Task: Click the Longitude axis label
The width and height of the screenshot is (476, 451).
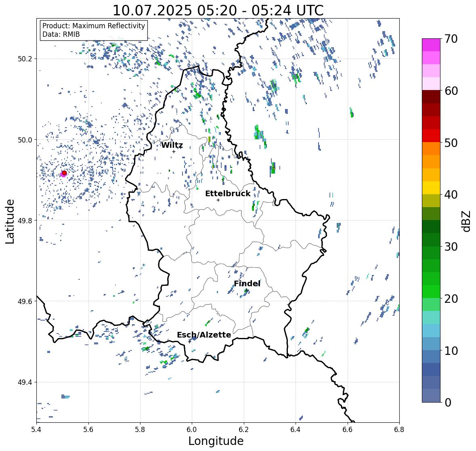Action: click(x=216, y=441)
